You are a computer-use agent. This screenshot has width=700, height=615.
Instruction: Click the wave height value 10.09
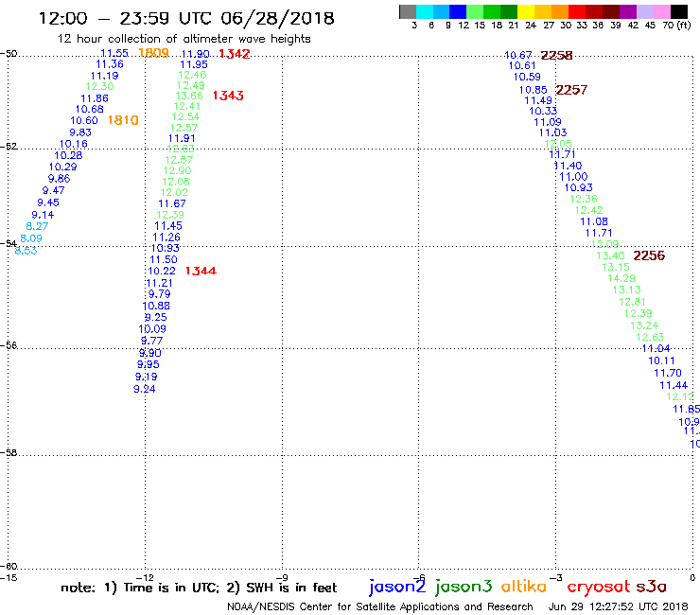pos(152,329)
